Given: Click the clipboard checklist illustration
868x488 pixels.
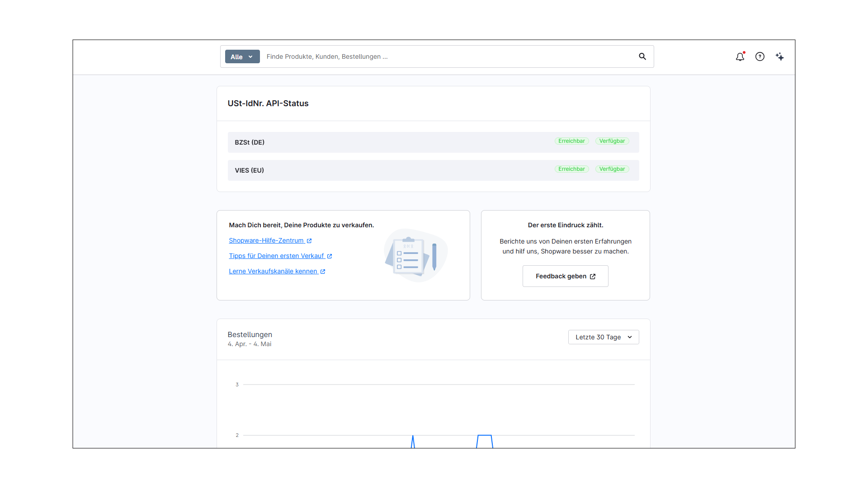Looking at the screenshot, I should (415, 255).
